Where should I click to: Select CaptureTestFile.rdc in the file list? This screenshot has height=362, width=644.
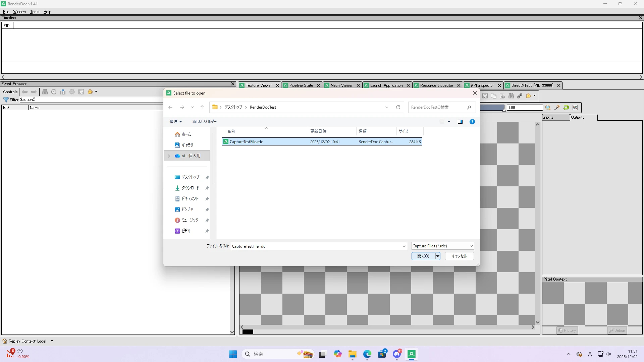246,142
